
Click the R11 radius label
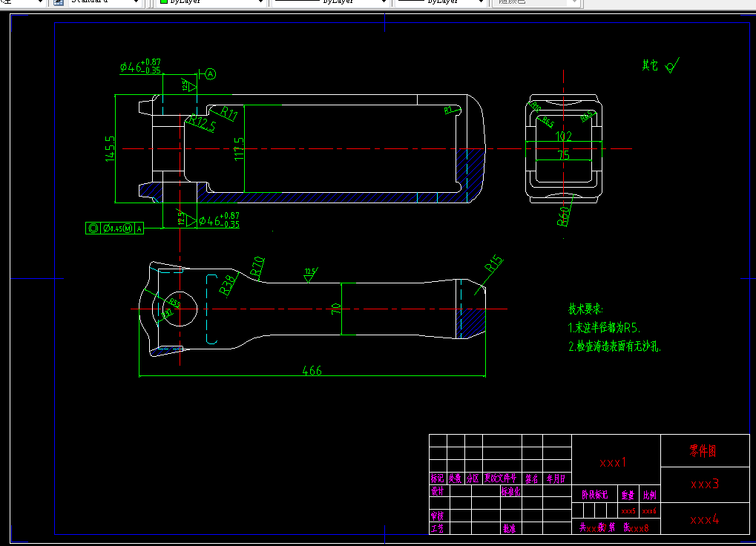pos(229,114)
